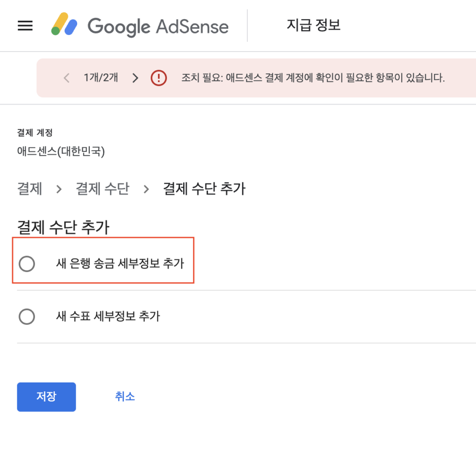Select the 새 은행 송금 세부정보 추가 radio button
The width and height of the screenshot is (476, 462).
click(26, 264)
